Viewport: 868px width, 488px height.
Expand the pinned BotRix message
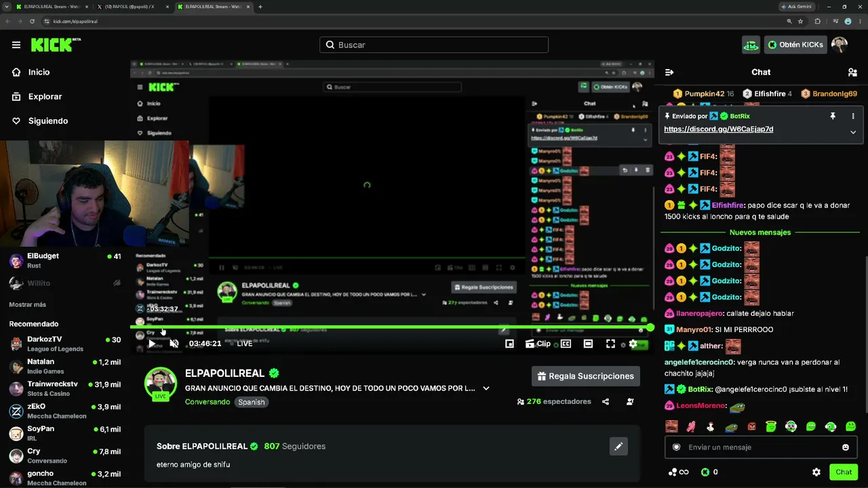853,132
